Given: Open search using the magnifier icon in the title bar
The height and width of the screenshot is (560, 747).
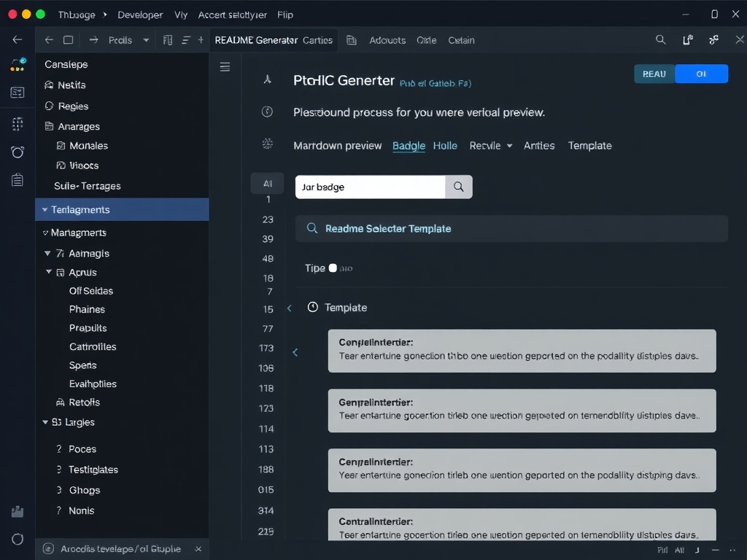Looking at the screenshot, I should click(661, 40).
